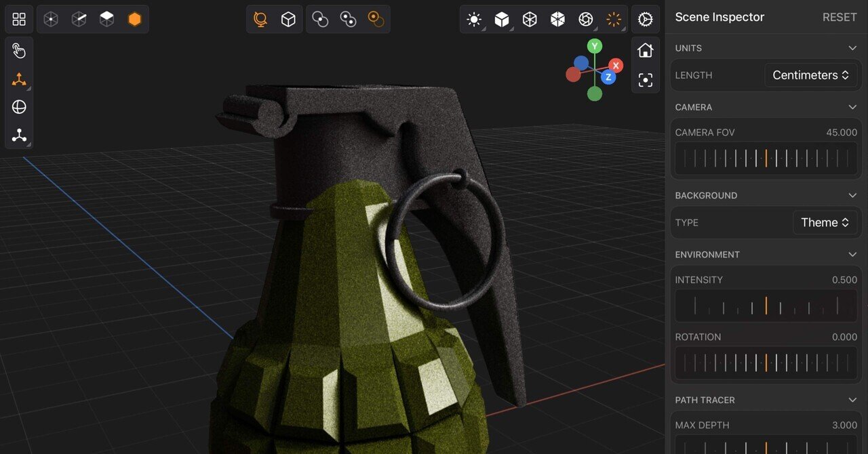Select edge selection mode cube icon
The height and width of the screenshot is (454, 868).
click(x=79, y=20)
